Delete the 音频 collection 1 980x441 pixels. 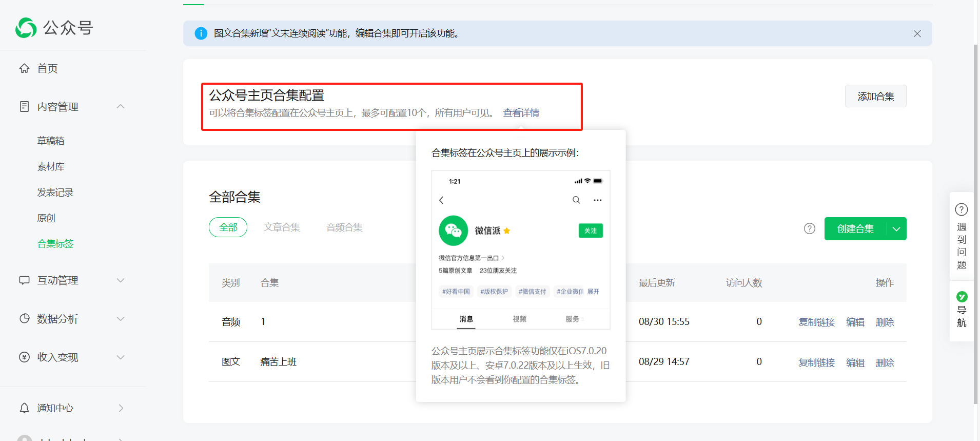tap(885, 322)
